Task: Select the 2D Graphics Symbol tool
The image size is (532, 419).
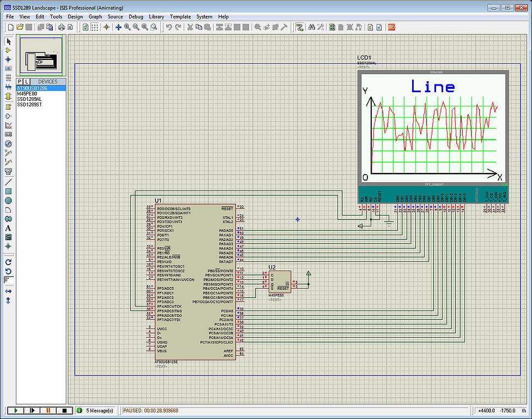Action: pos(9,237)
